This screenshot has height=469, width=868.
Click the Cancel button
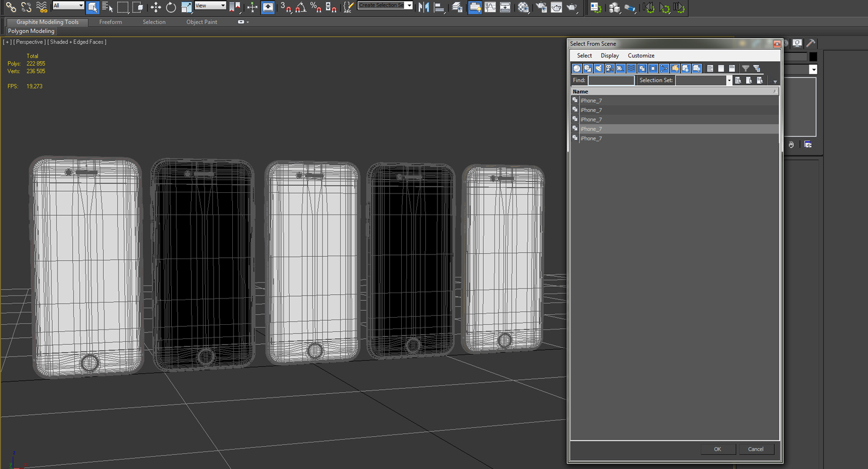click(755, 449)
